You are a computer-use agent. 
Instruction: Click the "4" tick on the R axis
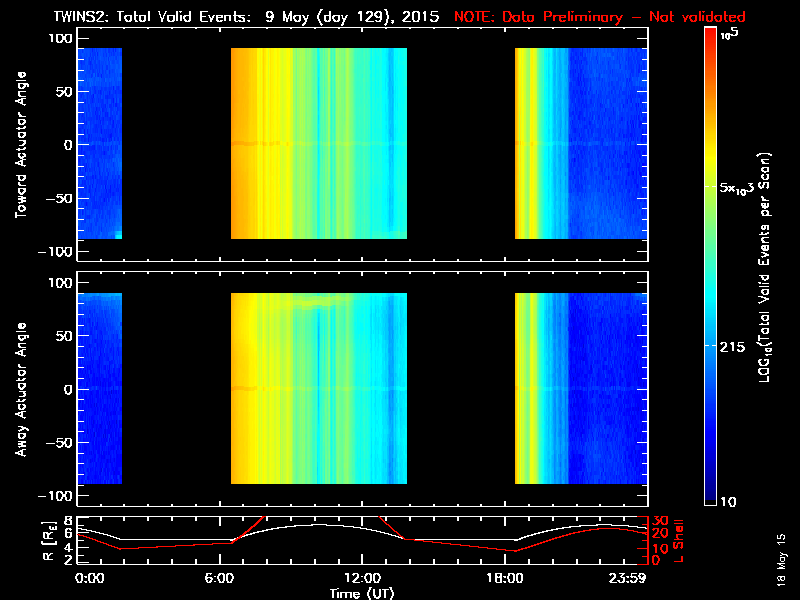68,548
